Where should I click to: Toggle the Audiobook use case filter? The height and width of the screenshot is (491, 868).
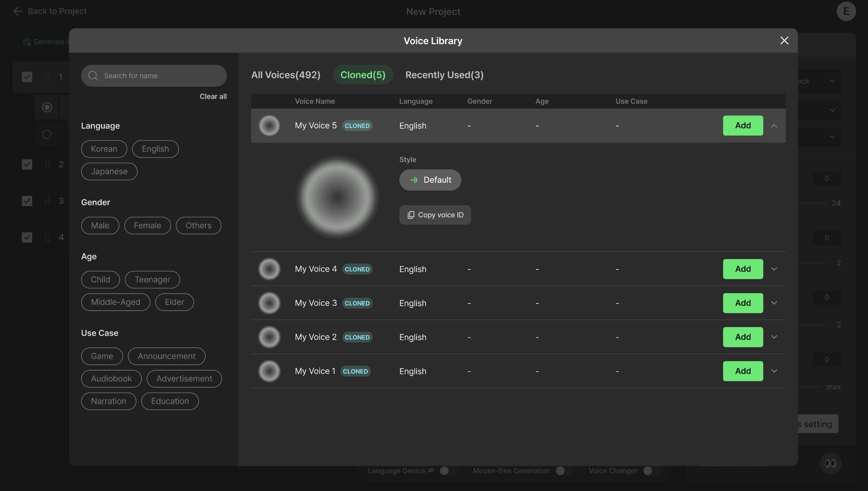pyautogui.click(x=111, y=378)
